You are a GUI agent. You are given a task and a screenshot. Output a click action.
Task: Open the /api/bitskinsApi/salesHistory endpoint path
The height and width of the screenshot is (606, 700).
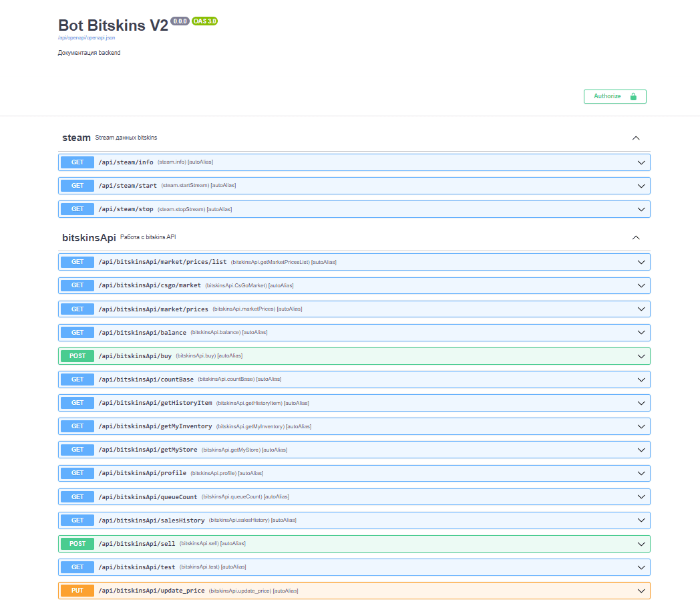(152, 520)
